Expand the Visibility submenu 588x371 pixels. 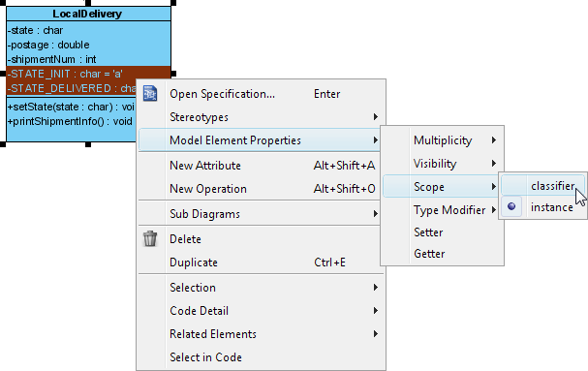click(x=442, y=164)
